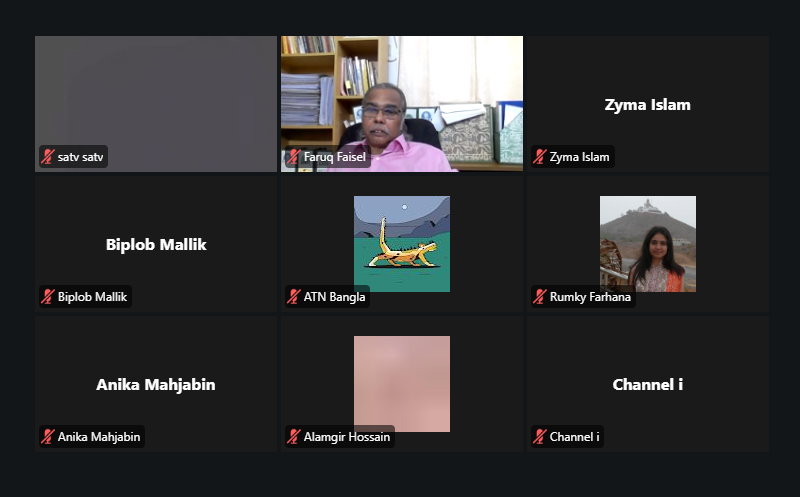This screenshot has height=497, width=800.
Task: Click the muted microphone icon for Zyma Islam
Action: 540,157
